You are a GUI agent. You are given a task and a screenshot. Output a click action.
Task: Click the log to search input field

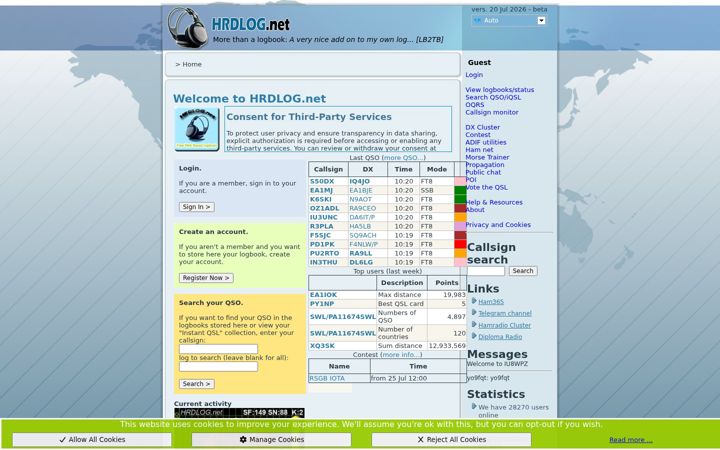[218, 366]
